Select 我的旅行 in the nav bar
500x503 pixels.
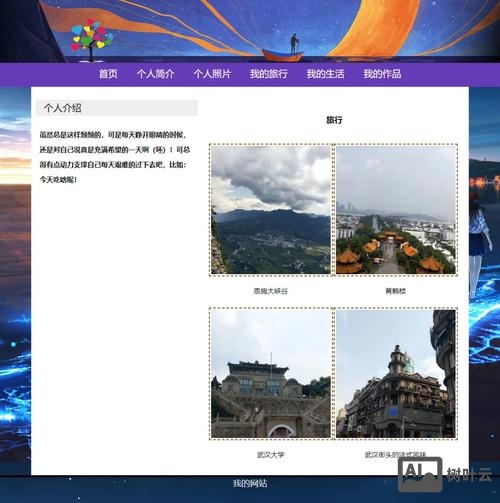click(269, 74)
